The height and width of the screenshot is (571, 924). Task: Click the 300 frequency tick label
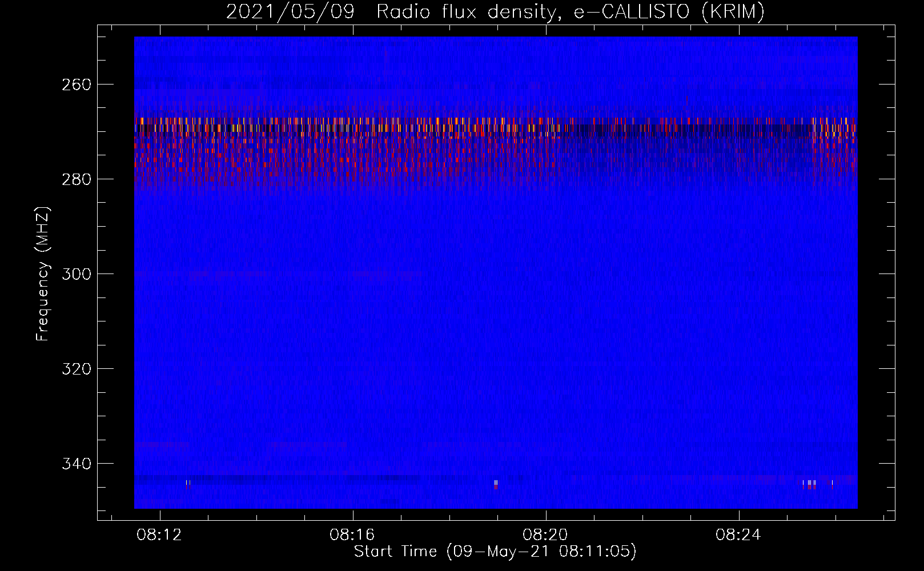[x=76, y=274]
